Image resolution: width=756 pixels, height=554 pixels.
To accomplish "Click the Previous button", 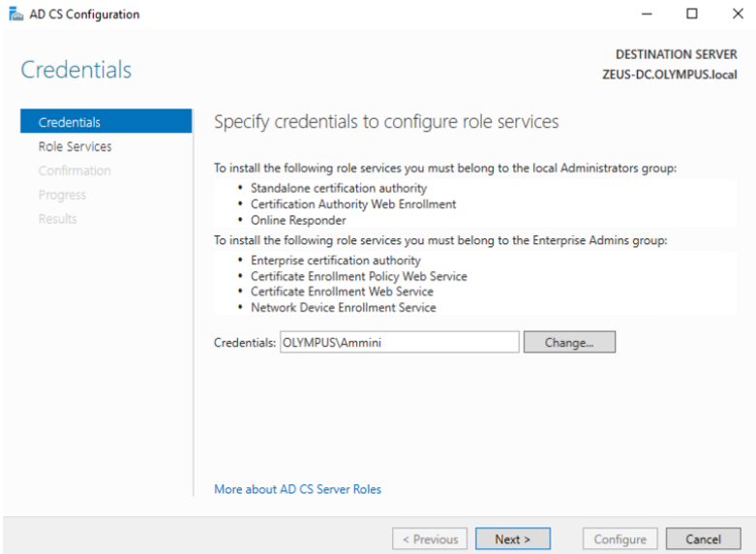I will coord(430,539).
